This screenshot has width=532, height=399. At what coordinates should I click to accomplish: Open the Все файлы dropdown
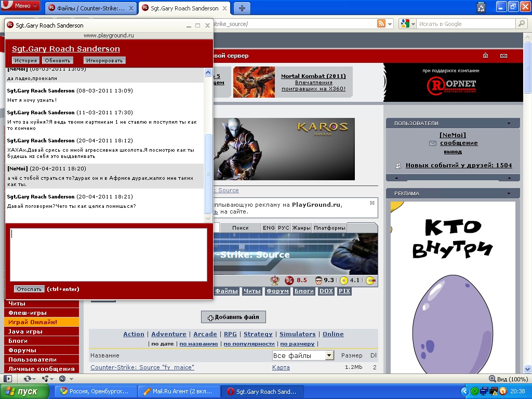click(303, 355)
